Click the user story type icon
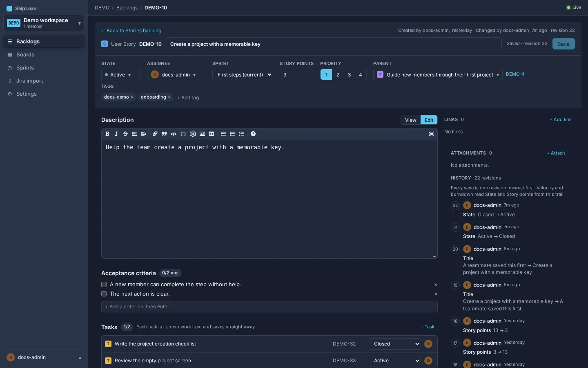Image resolution: width=588 pixels, height=368 pixels. [x=105, y=44]
